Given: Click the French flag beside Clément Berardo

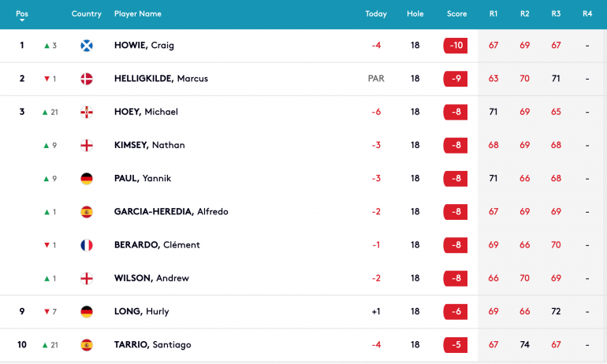Looking at the screenshot, I should tap(87, 245).
